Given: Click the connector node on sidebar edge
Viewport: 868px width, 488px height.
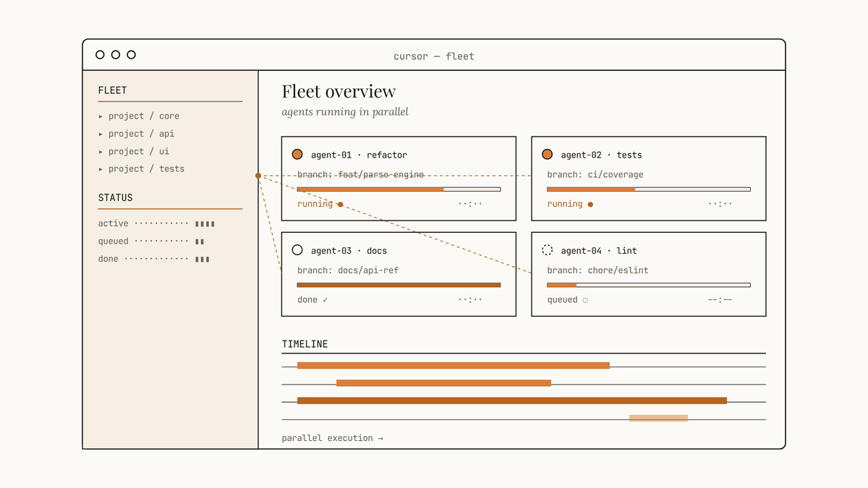Looking at the screenshot, I should [258, 176].
